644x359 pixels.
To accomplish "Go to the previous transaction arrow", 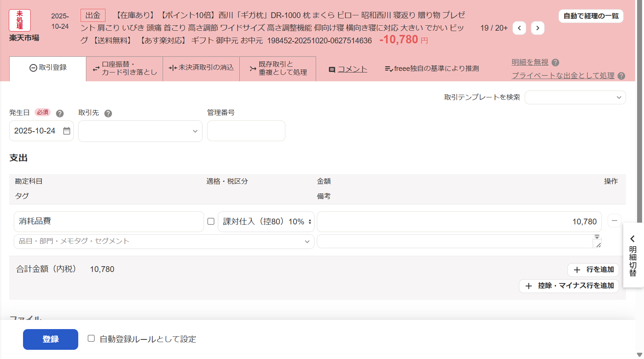I will (519, 28).
